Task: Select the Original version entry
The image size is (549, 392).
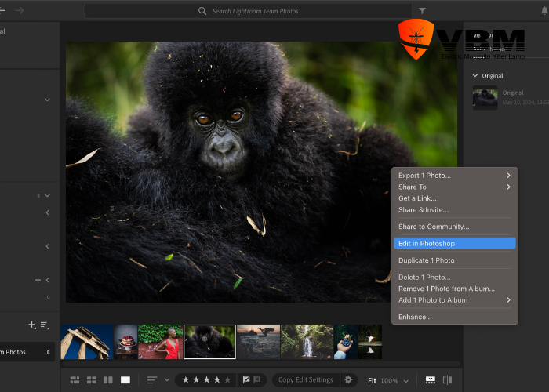Action: (511, 97)
